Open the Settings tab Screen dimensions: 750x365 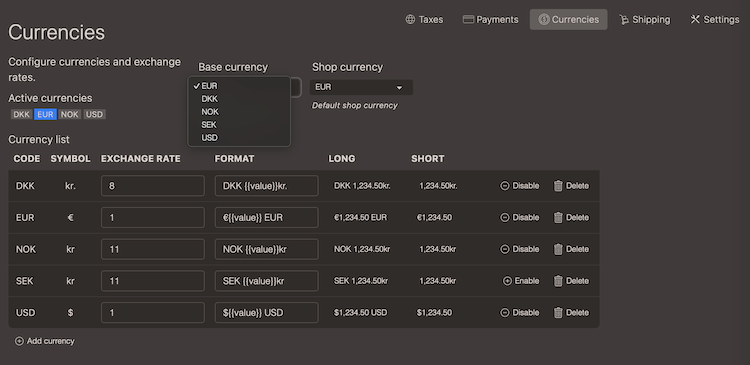(715, 20)
